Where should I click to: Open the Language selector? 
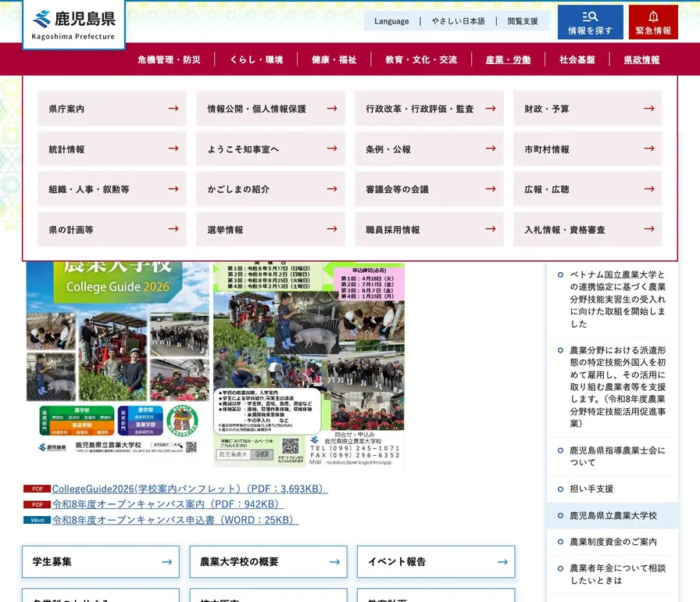[391, 21]
